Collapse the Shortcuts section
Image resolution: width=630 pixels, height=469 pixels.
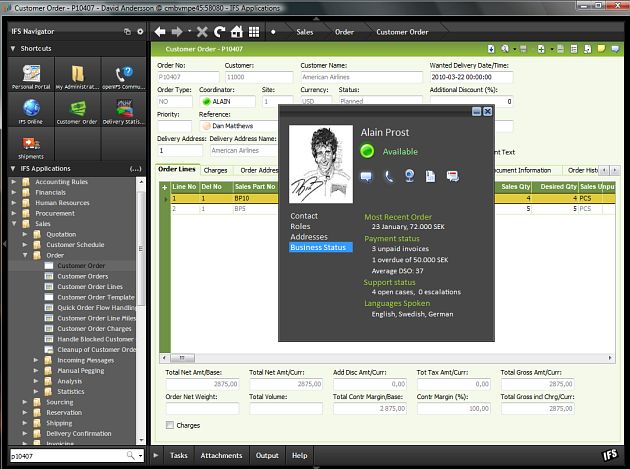click(13, 48)
